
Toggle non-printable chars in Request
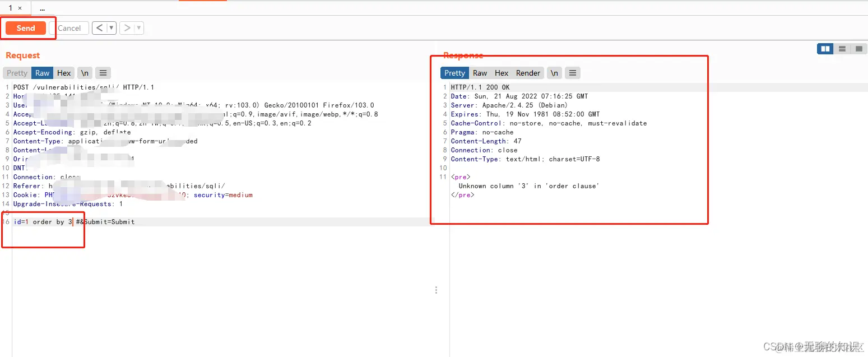[85, 73]
